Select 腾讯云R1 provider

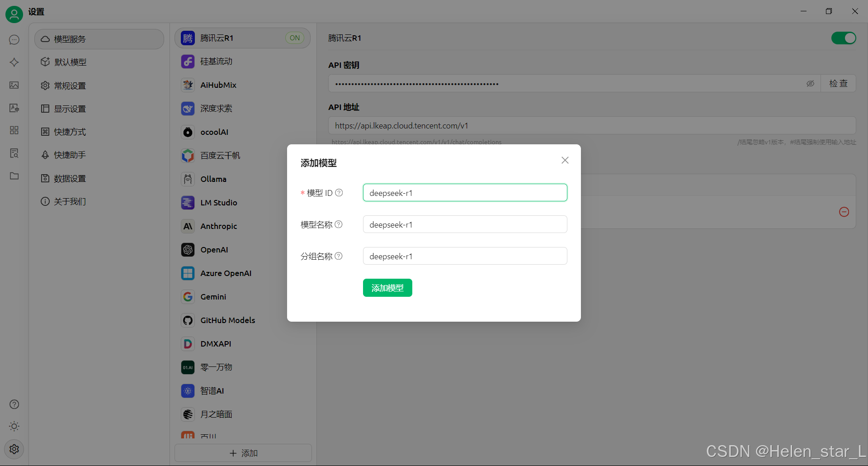click(x=242, y=38)
